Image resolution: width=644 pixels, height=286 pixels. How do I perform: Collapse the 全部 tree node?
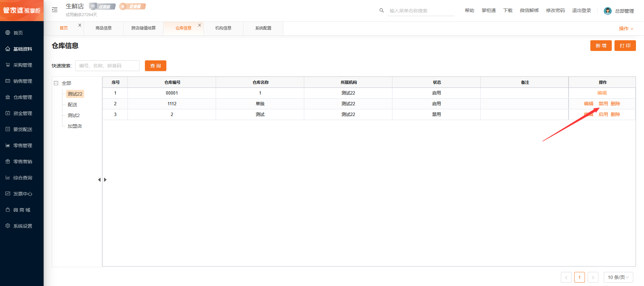click(56, 83)
